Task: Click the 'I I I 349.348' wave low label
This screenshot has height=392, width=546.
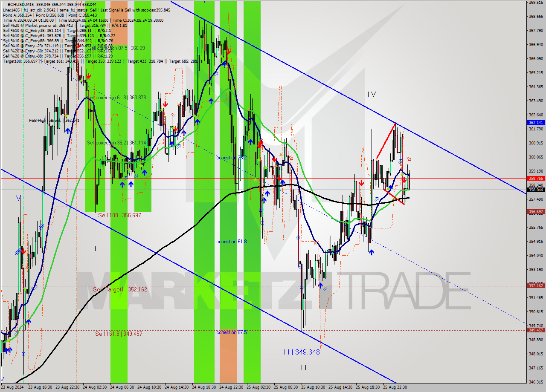Action: click(x=302, y=352)
